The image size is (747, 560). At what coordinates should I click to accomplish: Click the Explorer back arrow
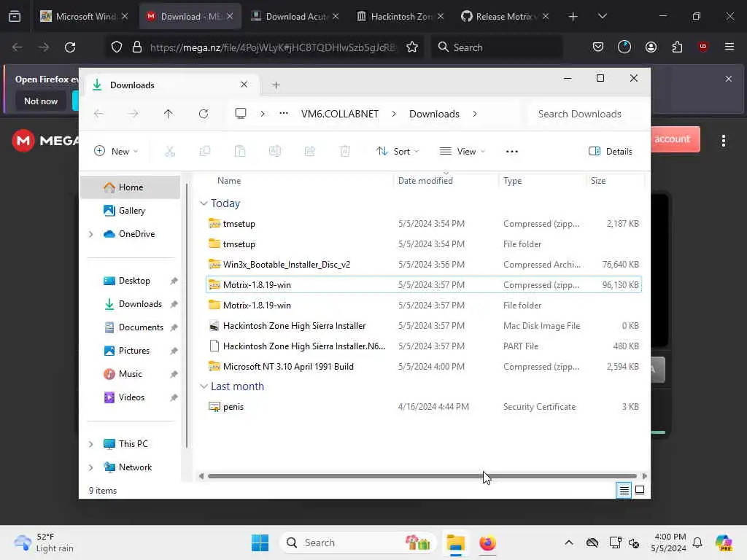point(98,114)
